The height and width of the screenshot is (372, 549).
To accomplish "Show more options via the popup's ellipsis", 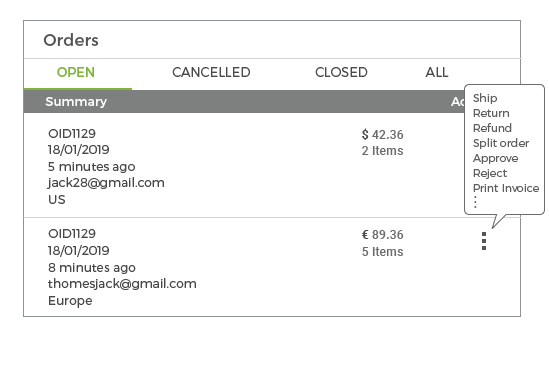I will click(x=475, y=202).
